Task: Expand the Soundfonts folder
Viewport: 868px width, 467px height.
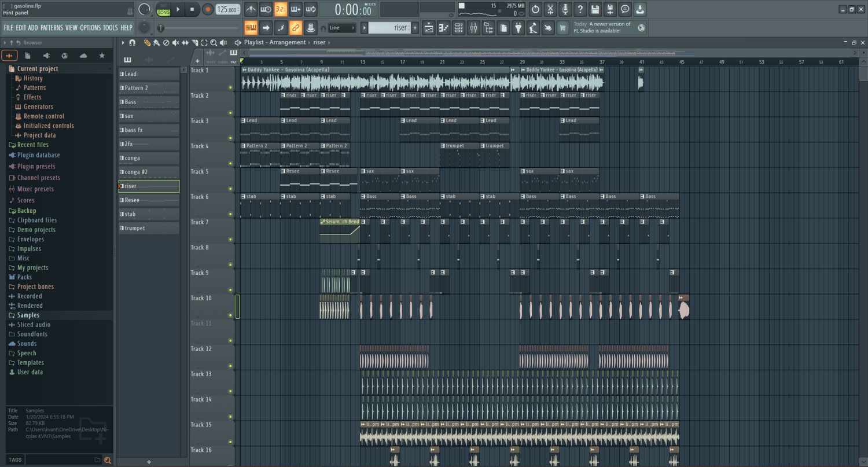Action: (60, 334)
